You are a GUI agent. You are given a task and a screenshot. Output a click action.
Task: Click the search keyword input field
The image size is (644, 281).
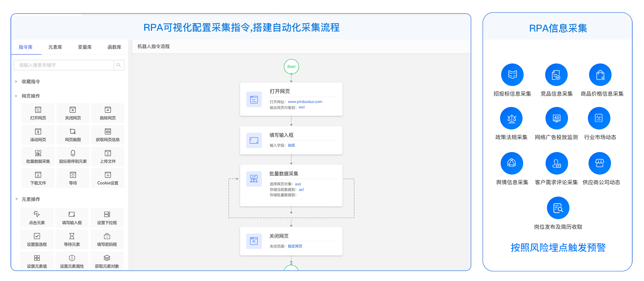(64, 65)
